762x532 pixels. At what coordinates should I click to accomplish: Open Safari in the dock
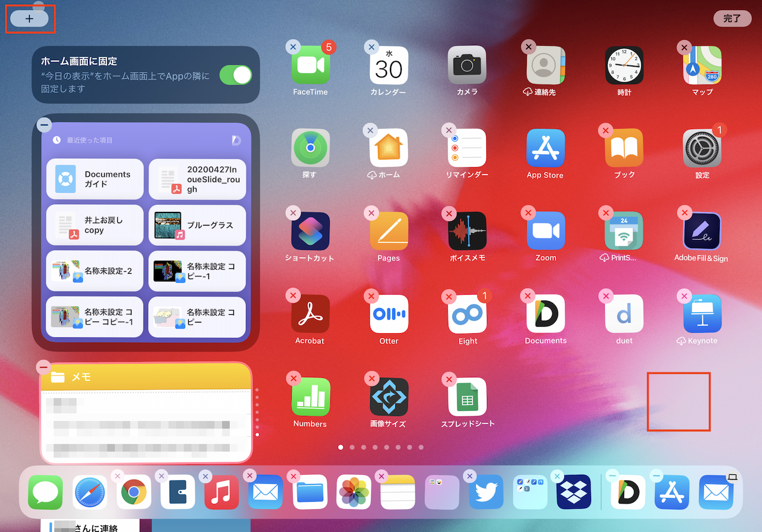[90, 492]
